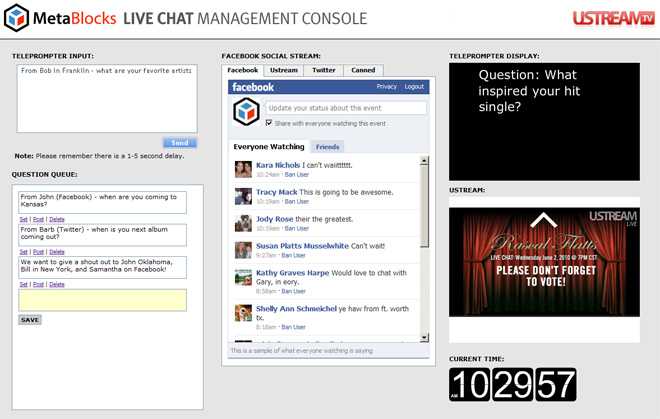Delete Barb's next album question
The width and height of the screenshot is (660, 419).
coord(57,252)
